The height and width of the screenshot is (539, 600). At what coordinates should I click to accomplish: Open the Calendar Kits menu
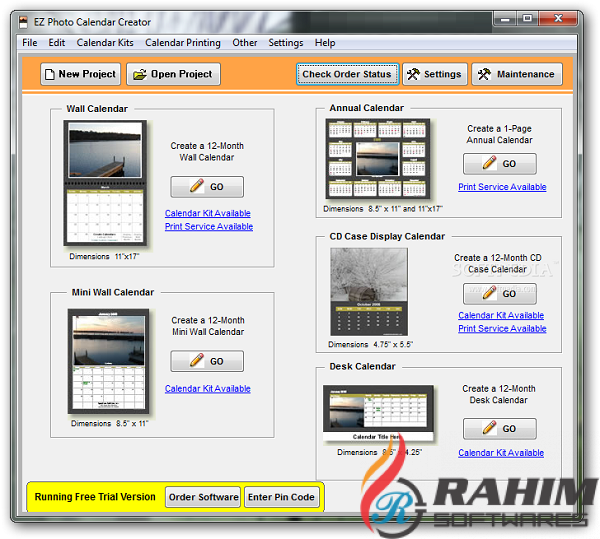click(105, 42)
